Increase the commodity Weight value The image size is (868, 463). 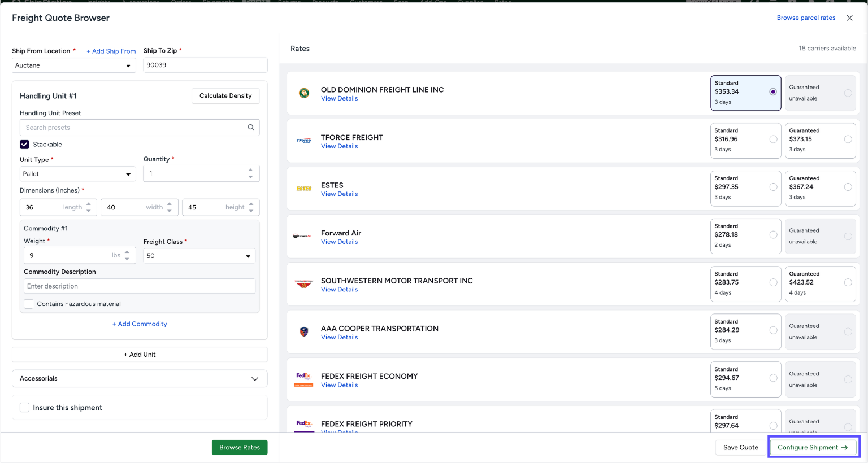click(x=127, y=252)
